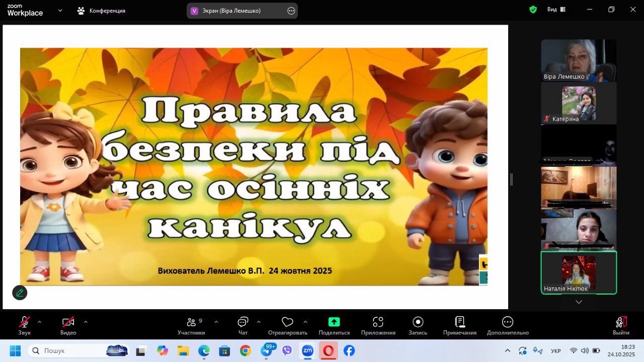Open the Apps (Приложения) icon
The width and height of the screenshot is (644, 362).
point(378,322)
